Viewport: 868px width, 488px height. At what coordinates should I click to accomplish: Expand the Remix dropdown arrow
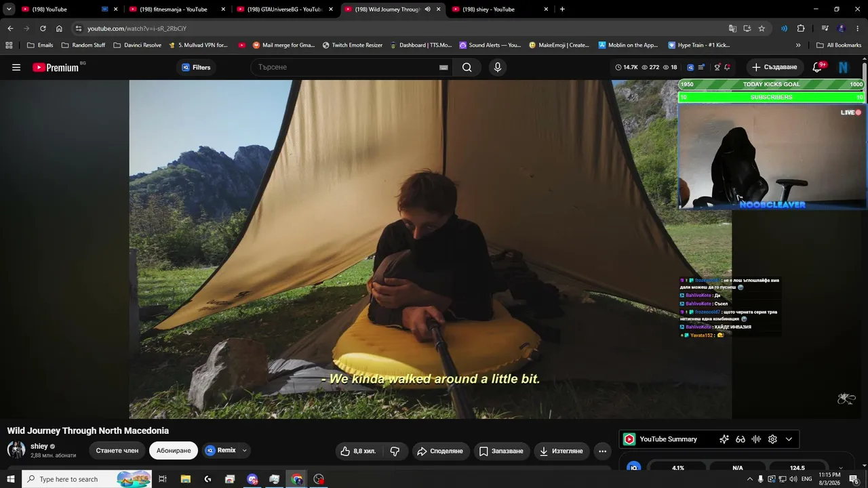coord(245,450)
